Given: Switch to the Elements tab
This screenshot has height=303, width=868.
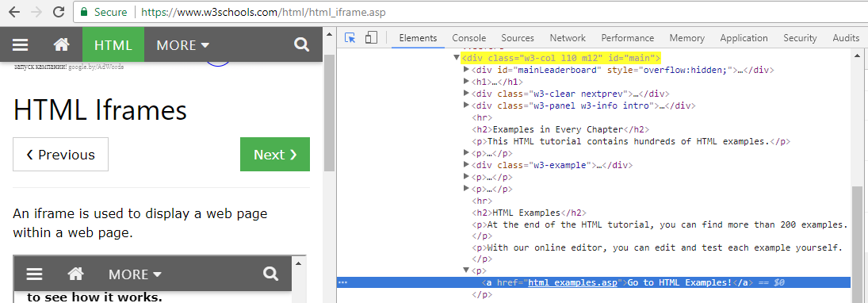Looking at the screenshot, I should tap(418, 37).
